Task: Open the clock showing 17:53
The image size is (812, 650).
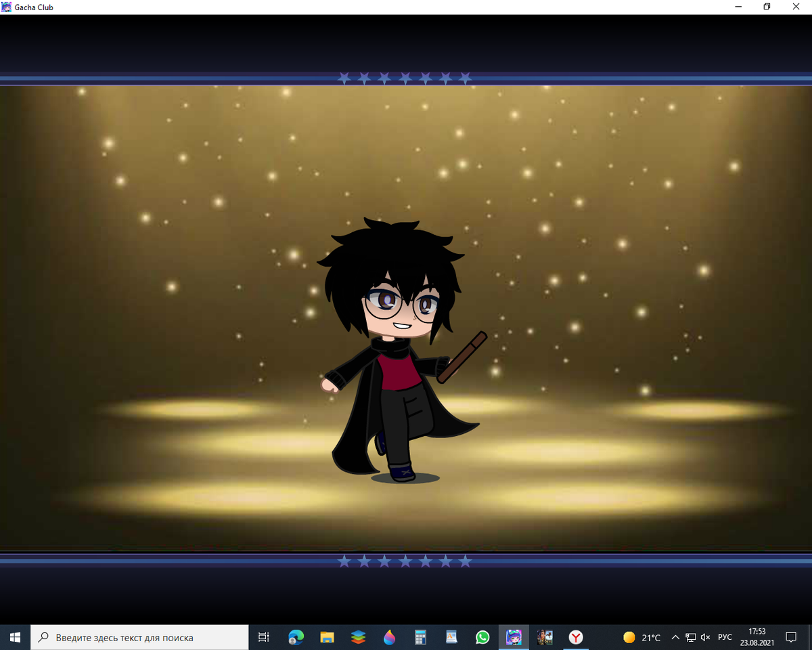Action: tap(757, 637)
